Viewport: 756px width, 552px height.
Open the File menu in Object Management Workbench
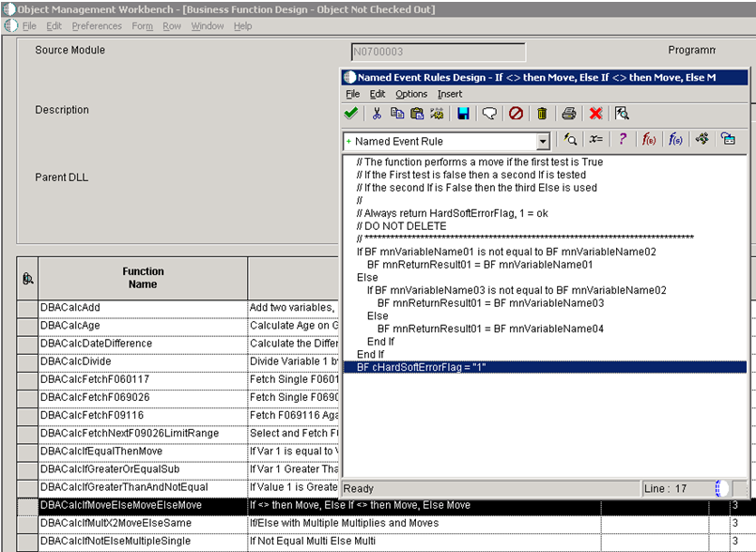29,26
